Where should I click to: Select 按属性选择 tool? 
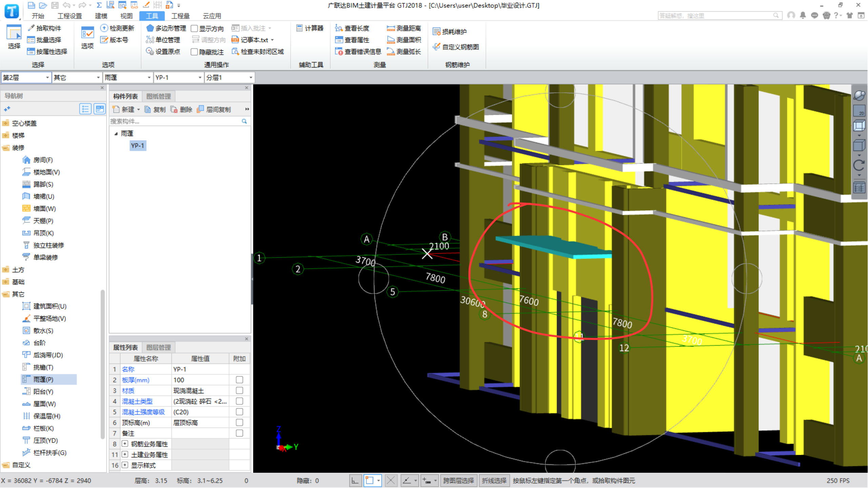(x=47, y=52)
